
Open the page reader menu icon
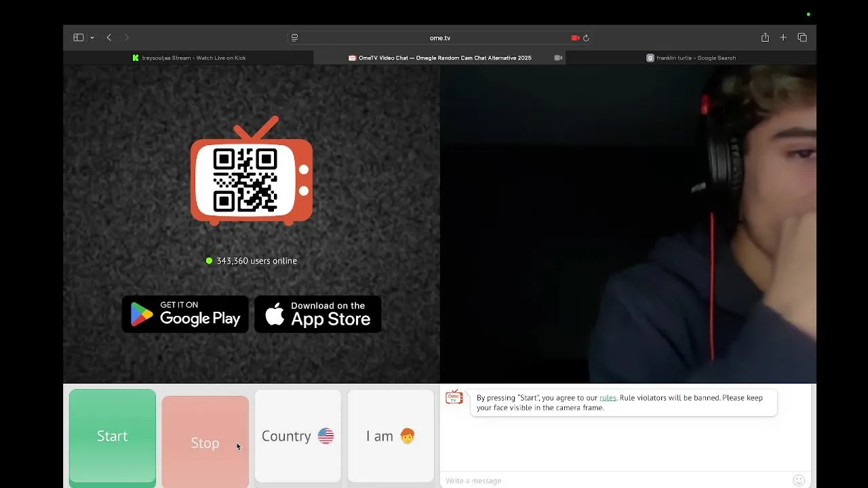click(x=294, y=38)
